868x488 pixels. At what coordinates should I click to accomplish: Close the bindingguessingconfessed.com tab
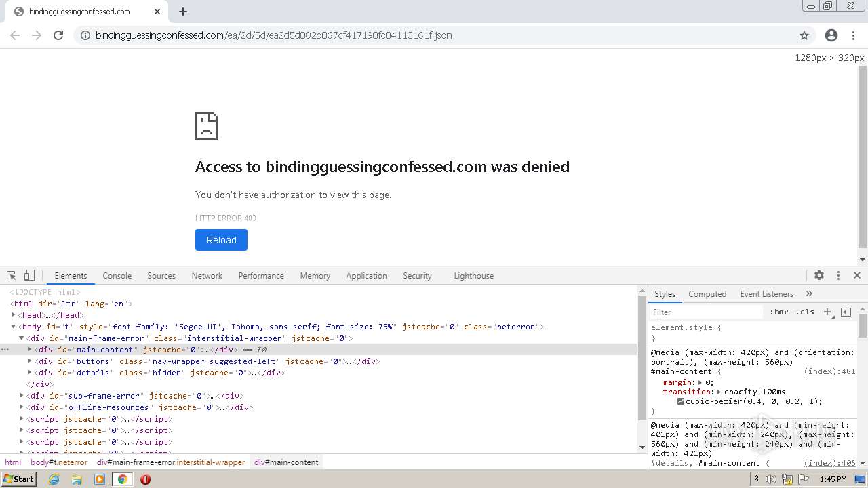click(157, 12)
